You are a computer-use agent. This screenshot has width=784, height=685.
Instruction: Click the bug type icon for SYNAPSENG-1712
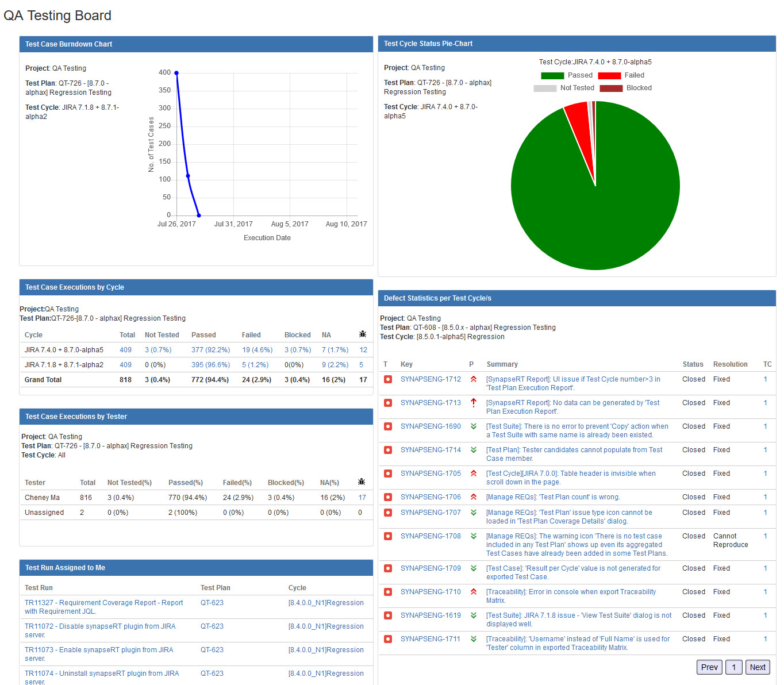click(388, 379)
